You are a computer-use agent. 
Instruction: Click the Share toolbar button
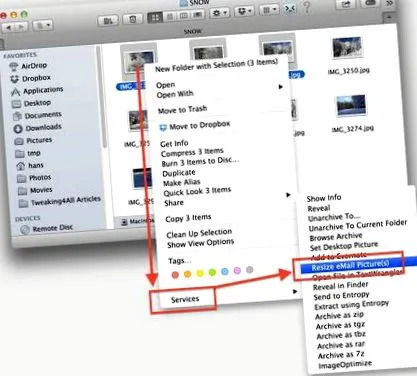(x=347, y=4)
